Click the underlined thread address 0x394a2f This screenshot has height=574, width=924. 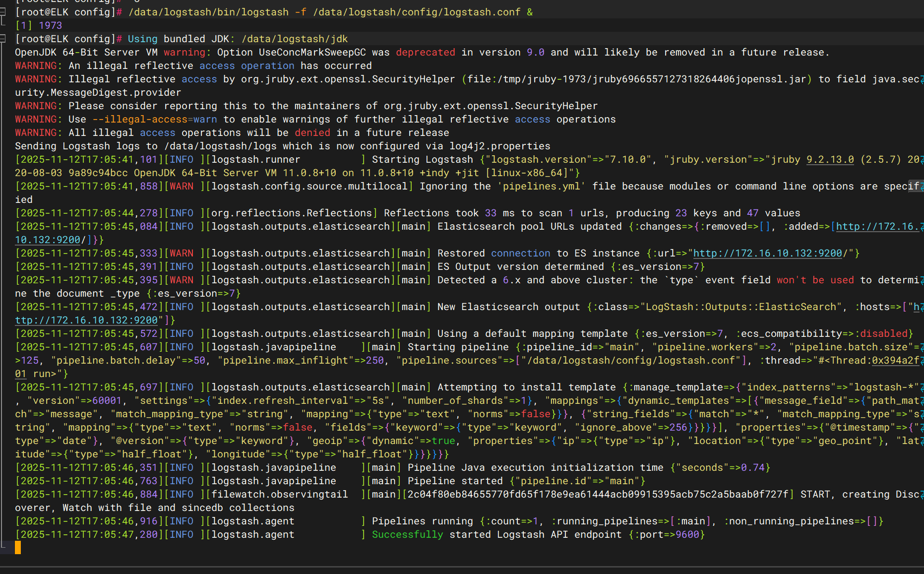click(895, 361)
